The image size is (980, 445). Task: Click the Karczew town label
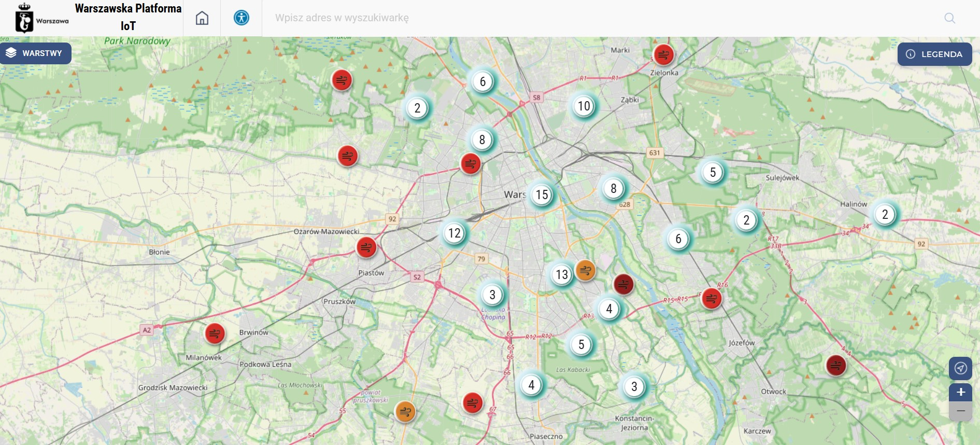757,431
